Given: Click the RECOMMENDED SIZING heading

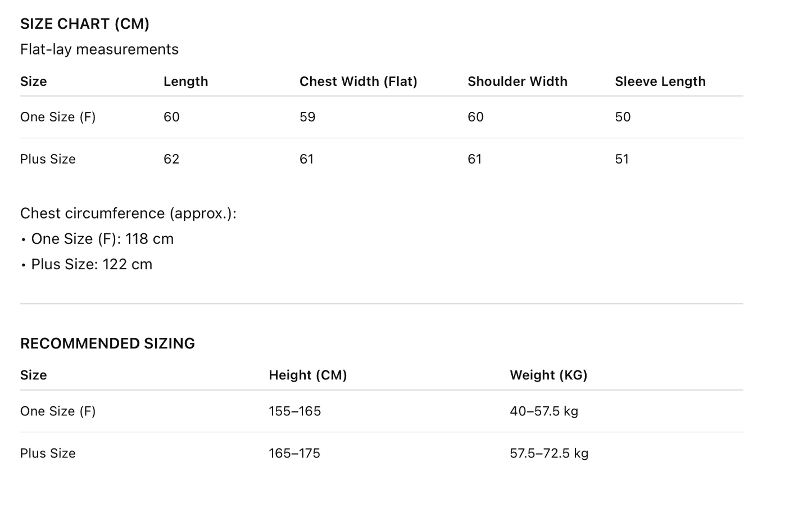Looking at the screenshot, I should 107,343.
